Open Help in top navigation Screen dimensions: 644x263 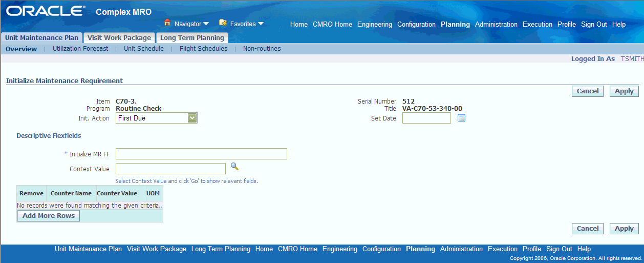(x=619, y=24)
